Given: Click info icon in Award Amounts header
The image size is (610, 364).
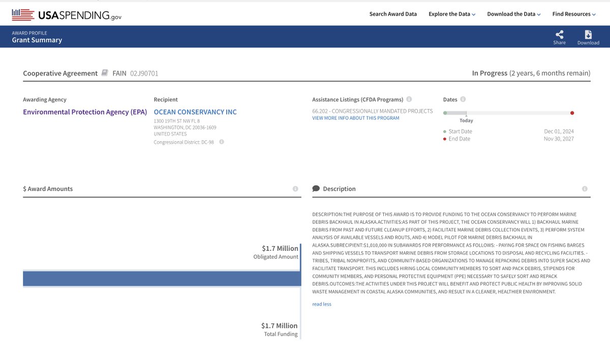Looking at the screenshot, I should pos(295,189).
